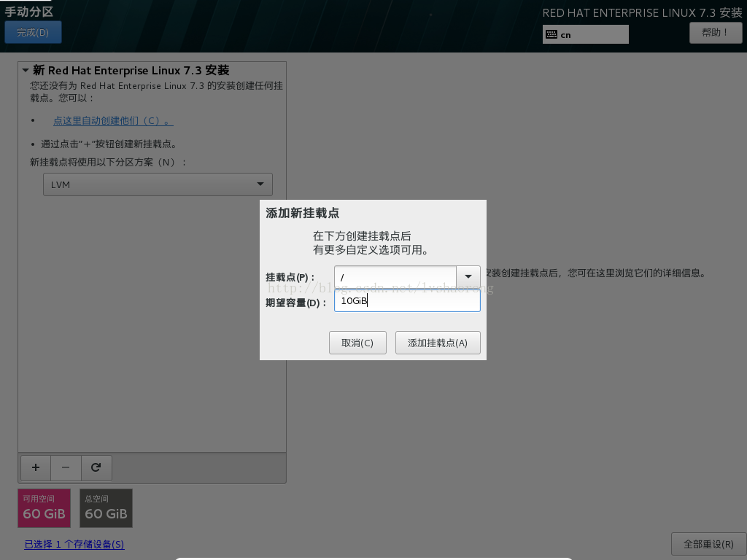This screenshot has width=747, height=560.
Task: Open the LVM partition scheme dropdown
Action: click(158, 184)
